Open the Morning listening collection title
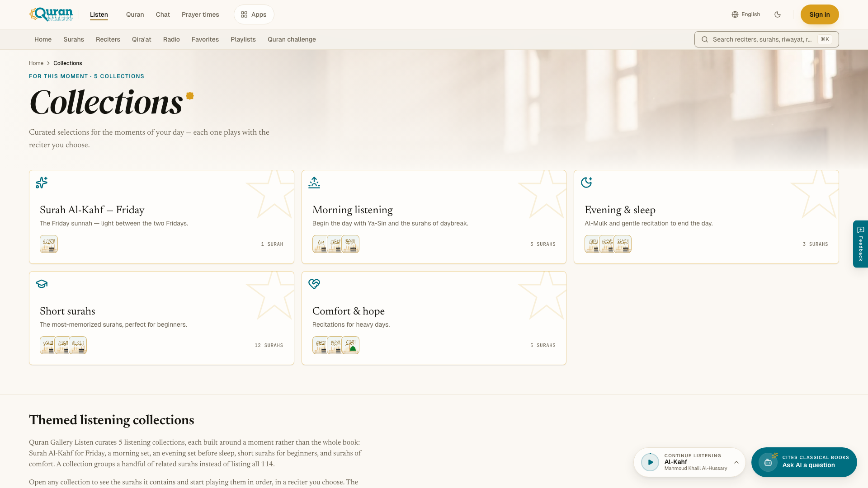The height and width of the screenshot is (488, 868). [x=353, y=210]
